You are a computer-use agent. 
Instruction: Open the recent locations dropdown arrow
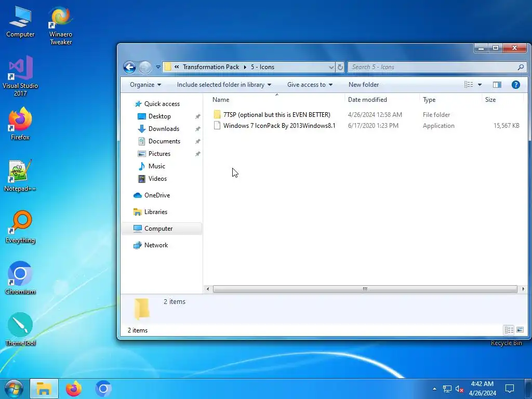(158, 67)
